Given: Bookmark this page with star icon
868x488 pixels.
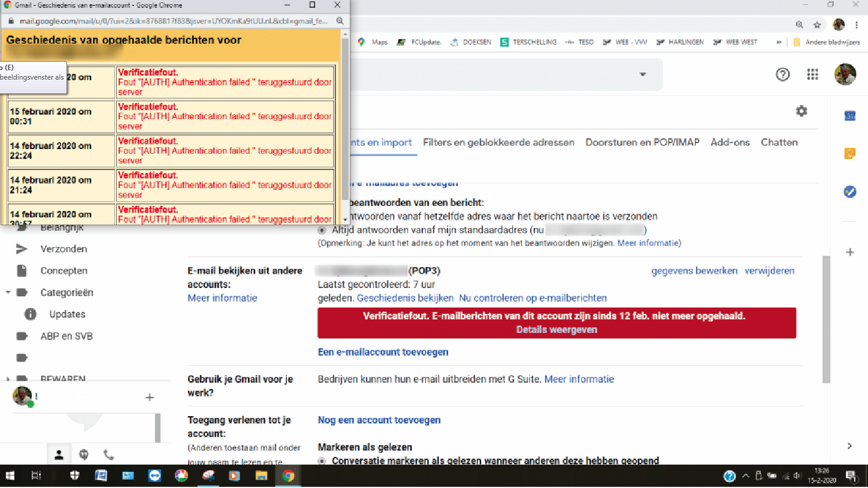Looking at the screenshot, I should click(817, 25).
